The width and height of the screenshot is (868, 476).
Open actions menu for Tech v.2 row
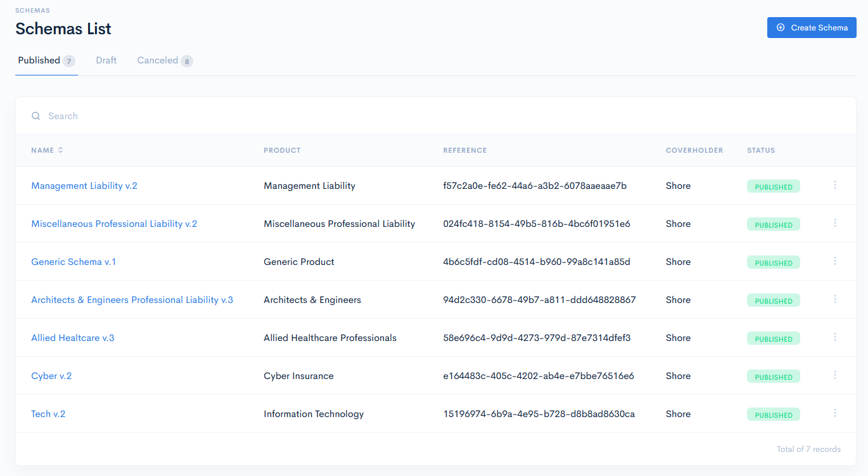point(834,413)
